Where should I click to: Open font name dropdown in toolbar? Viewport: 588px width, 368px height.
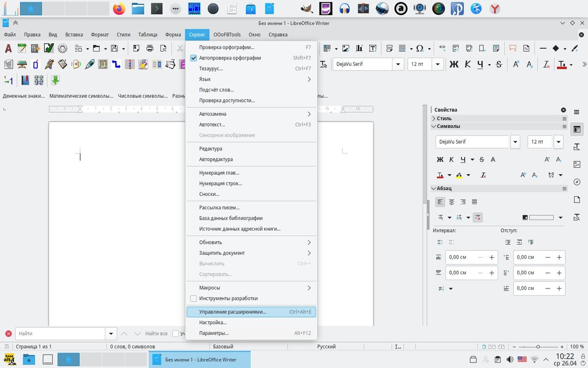click(x=398, y=64)
